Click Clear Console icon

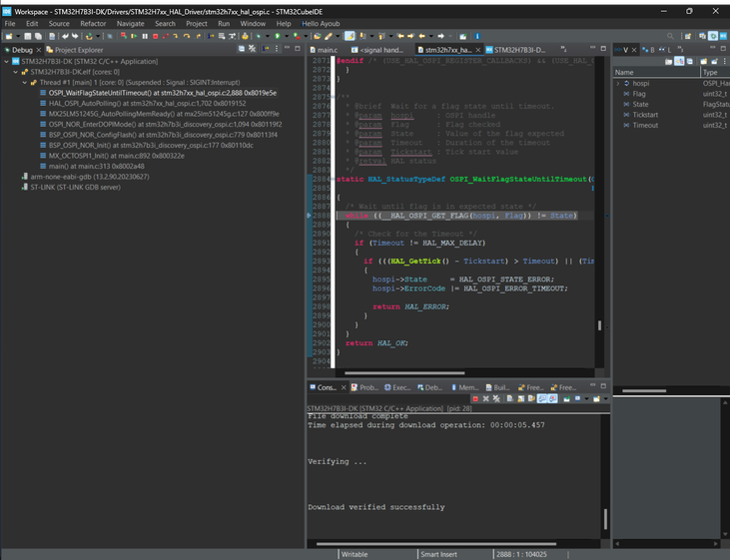click(x=509, y=399)
